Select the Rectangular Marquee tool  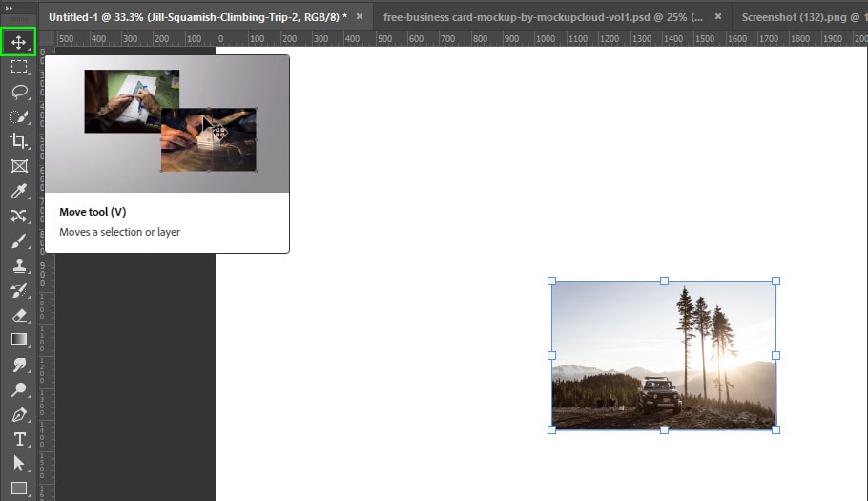click(19, 67)
